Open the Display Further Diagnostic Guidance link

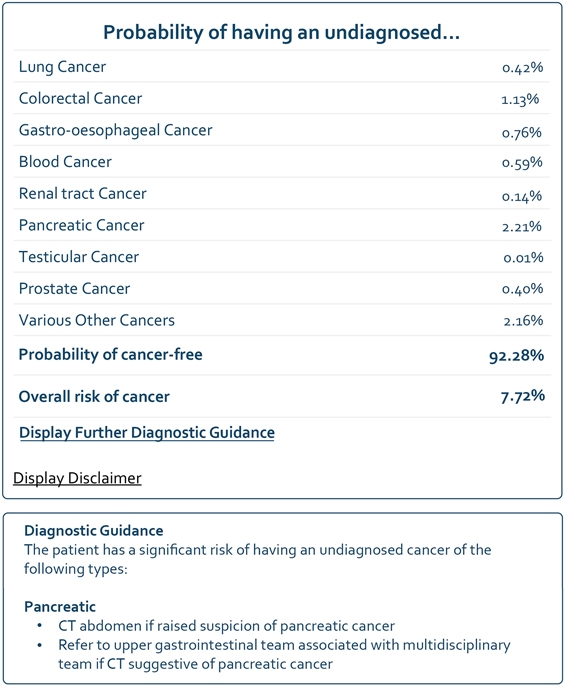coord(147,433)
